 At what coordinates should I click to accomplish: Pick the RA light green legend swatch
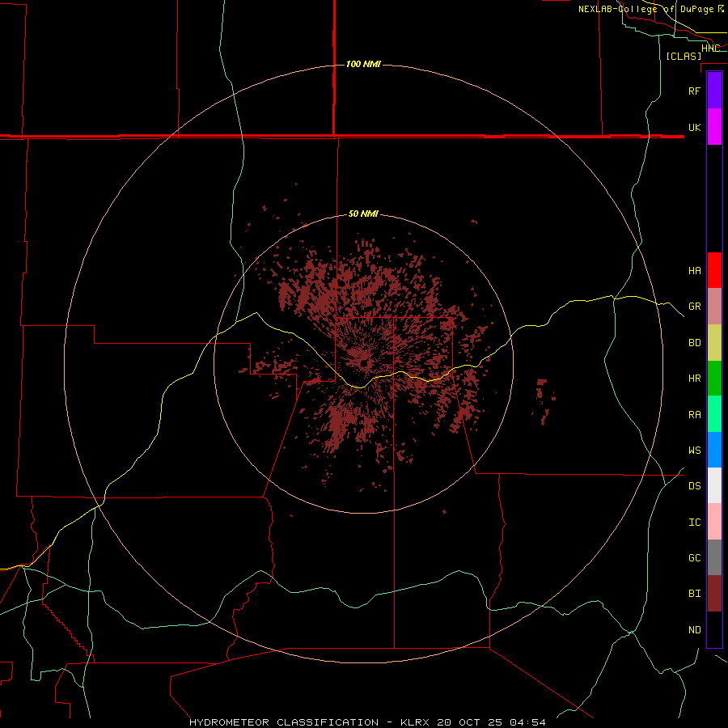coord(714,414)
